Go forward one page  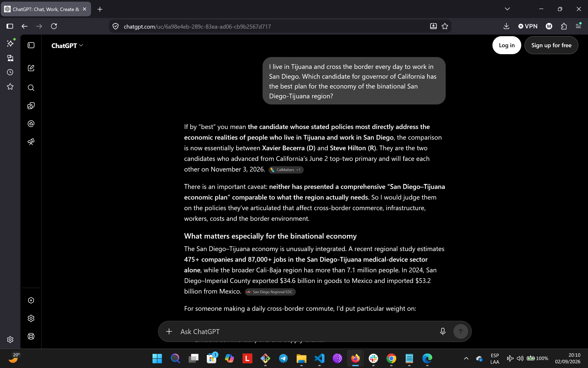[39, 26]
